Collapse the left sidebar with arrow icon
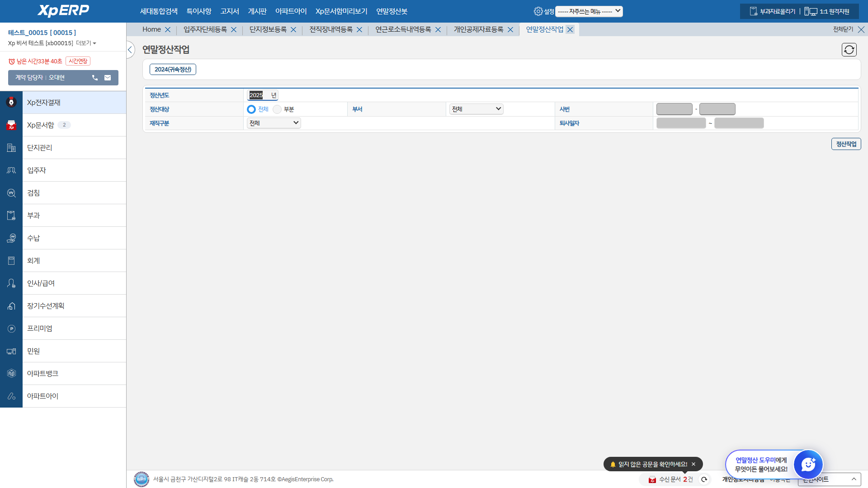868x488 pixels. [130, 50]
